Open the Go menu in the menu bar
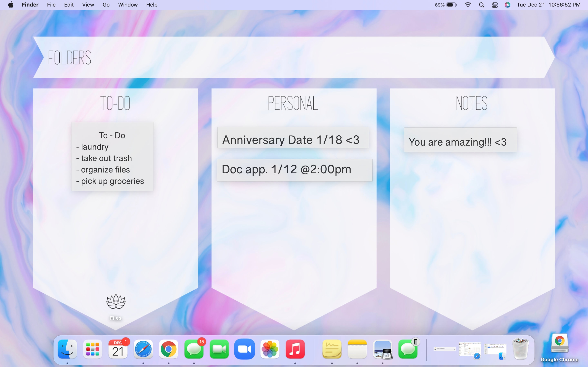Screen dimensions: 588x367 106,5
